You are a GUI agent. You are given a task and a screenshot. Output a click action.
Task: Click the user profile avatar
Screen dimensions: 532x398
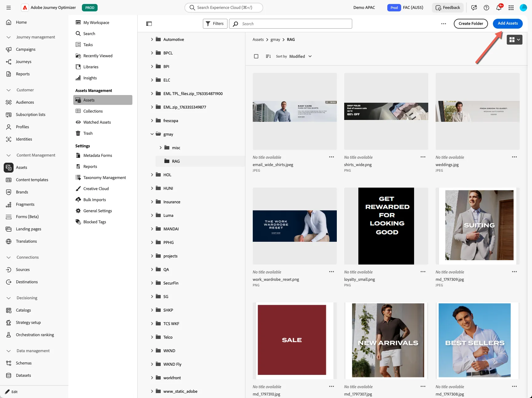pos(523,8)
